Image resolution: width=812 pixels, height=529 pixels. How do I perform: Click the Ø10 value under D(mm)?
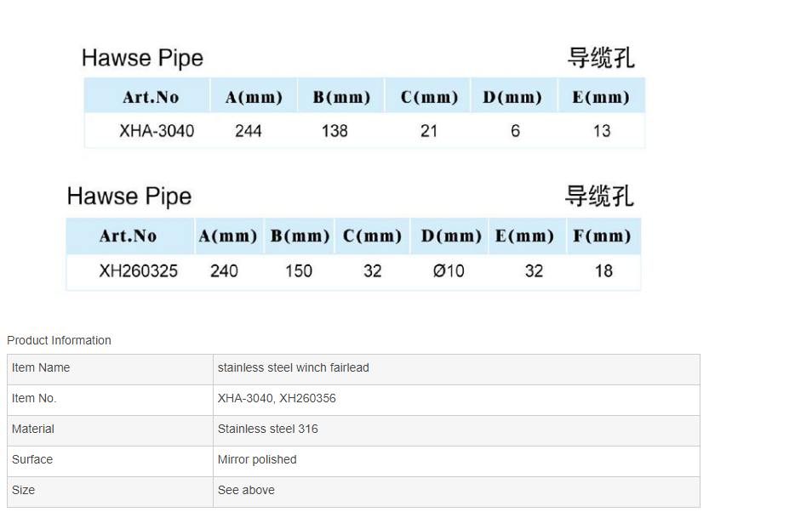[x=449, y=271]
